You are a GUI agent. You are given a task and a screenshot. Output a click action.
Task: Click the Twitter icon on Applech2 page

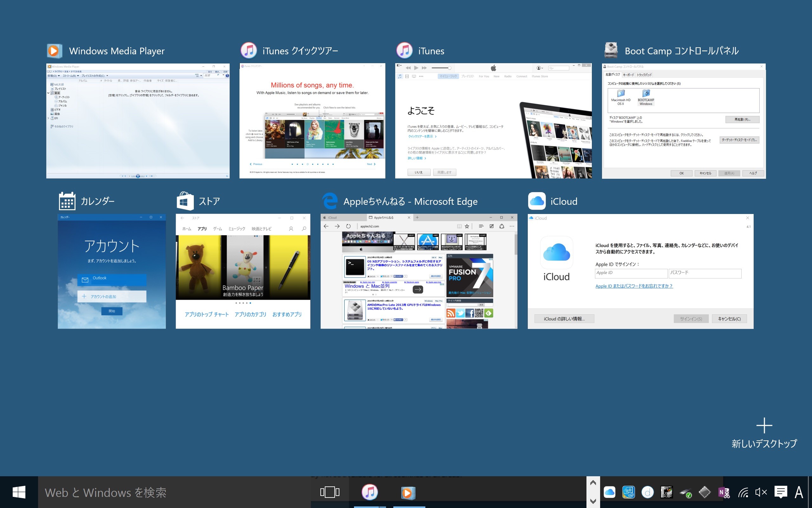tap(460, 313)
